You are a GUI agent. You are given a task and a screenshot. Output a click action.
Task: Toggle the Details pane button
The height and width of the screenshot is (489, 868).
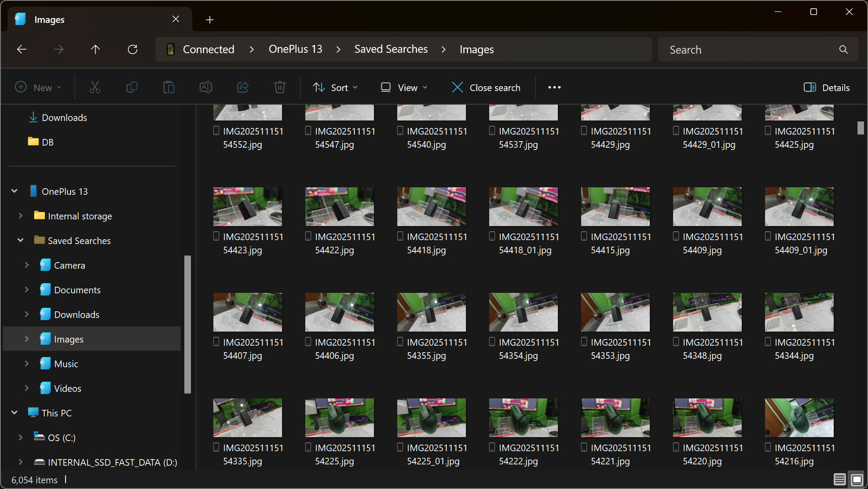pyautogui.click(x=826, y=87)
